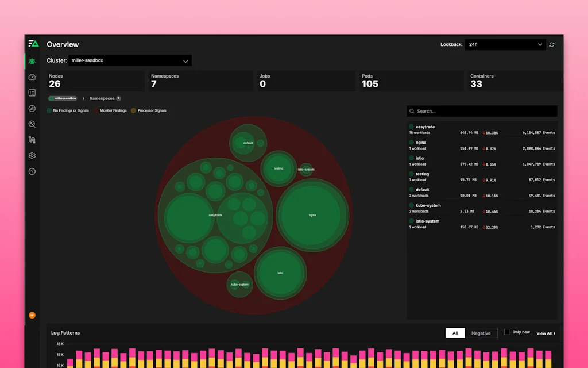Toggle the Monitor Findings legend filter
Viewport: 588px width, 368px height.
[x=110, y=110]
